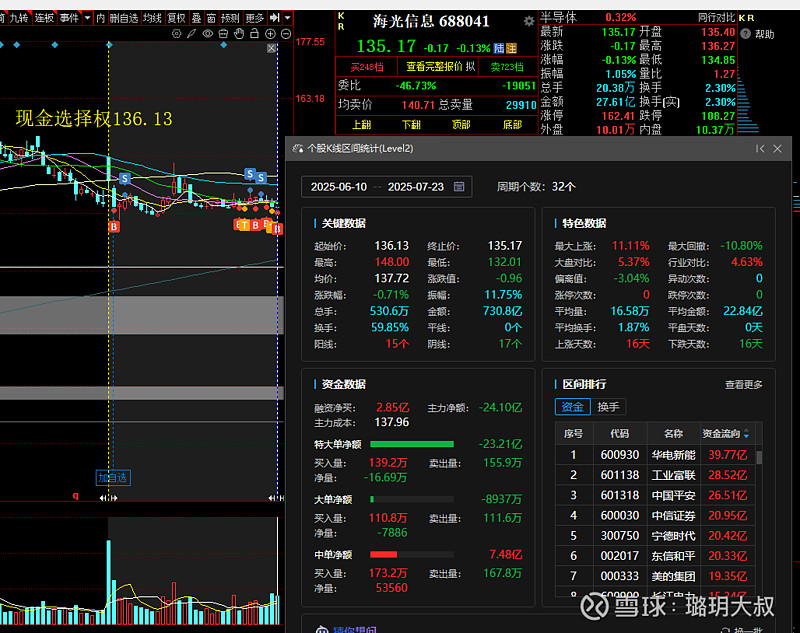The height and width of the screenshot is (633, 800).
Task: Select 华电新能 row in ranking table
Action: point(656,454)
